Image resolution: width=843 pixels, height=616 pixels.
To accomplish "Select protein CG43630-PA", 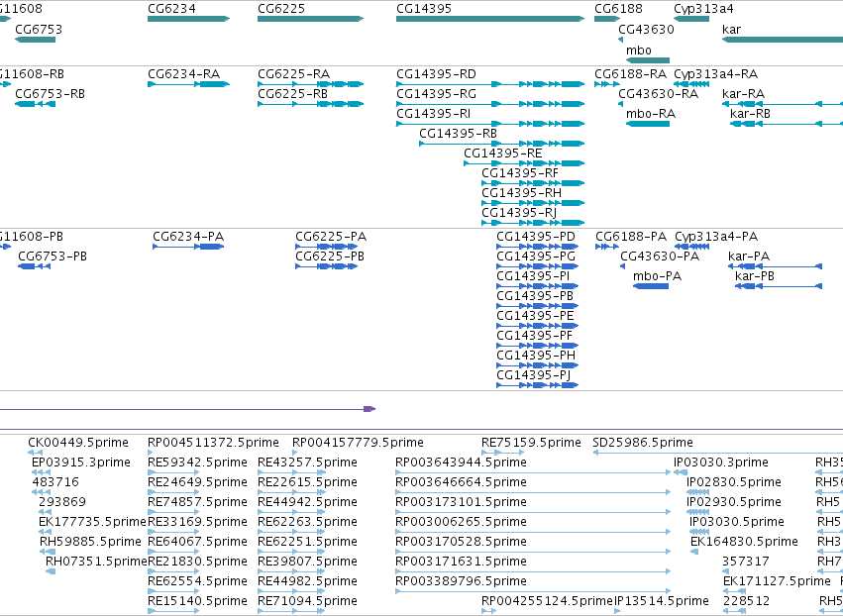I will (660, 257).
